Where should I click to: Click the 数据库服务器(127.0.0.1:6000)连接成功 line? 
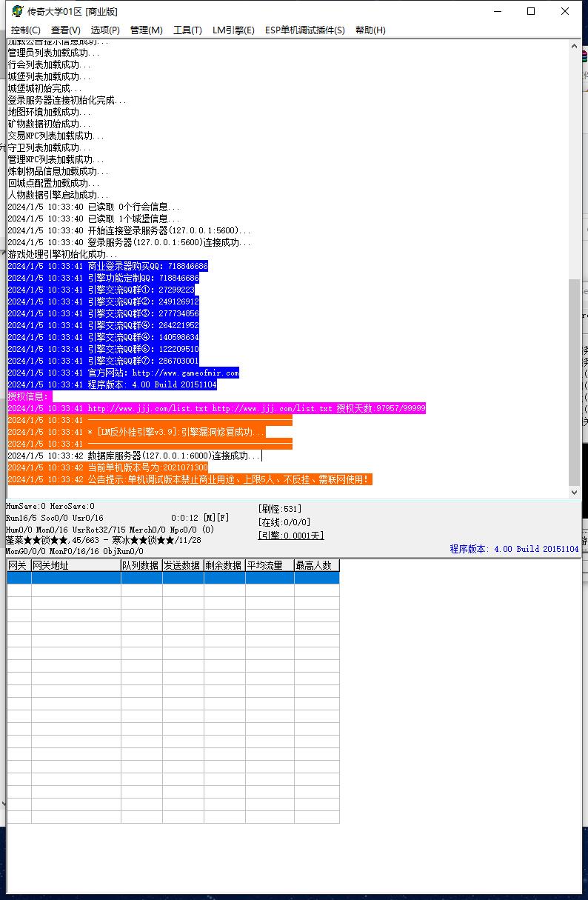click(134, 456)
